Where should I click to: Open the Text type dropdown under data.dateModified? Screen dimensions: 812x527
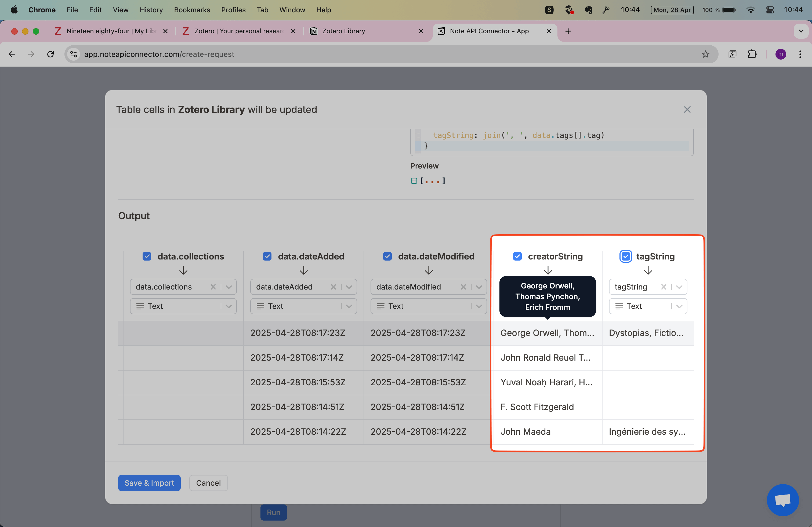click(x=429, y=306)
